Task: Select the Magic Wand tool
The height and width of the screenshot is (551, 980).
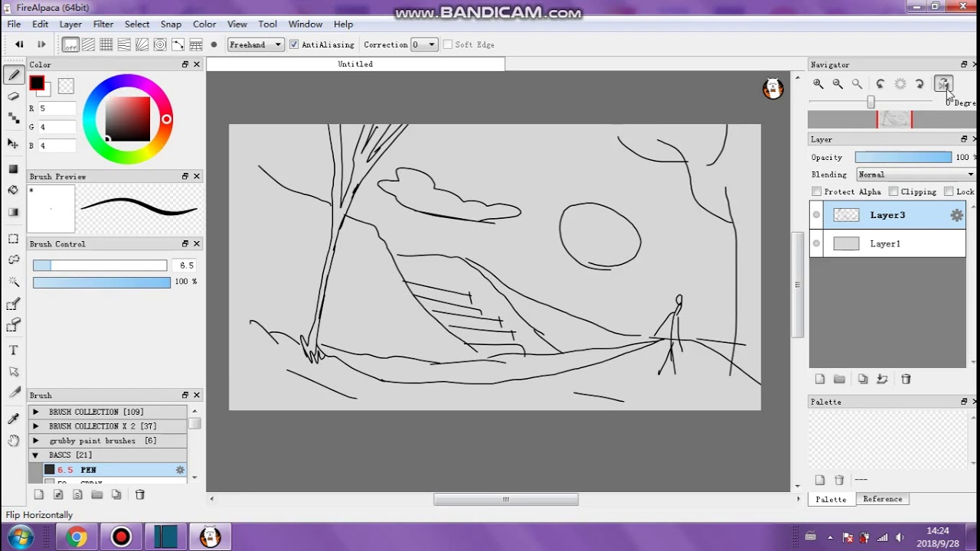Action: pos(13,282)
